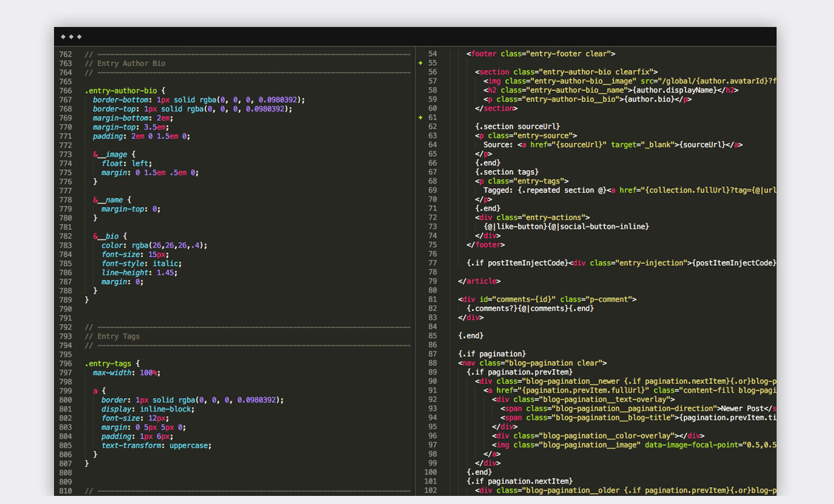
Task: Place cursor on 'border-bottom' property line 767
Action: [122, 100]
